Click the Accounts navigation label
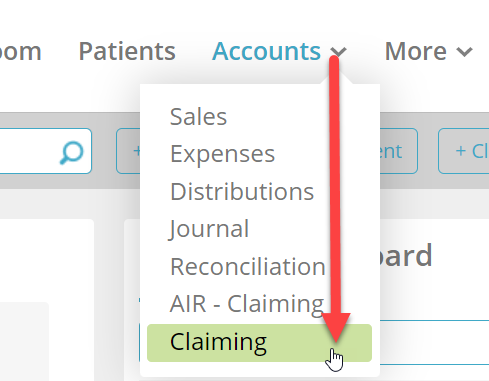This screenshot has width=489, height=381. click(x=266, y=51)
